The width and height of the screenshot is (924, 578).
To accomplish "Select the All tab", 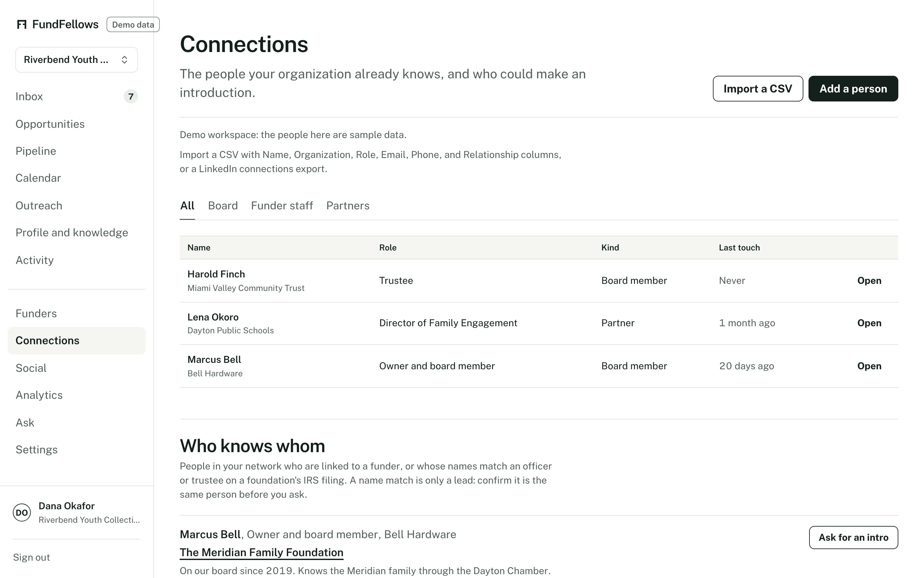I will point(187,206).
